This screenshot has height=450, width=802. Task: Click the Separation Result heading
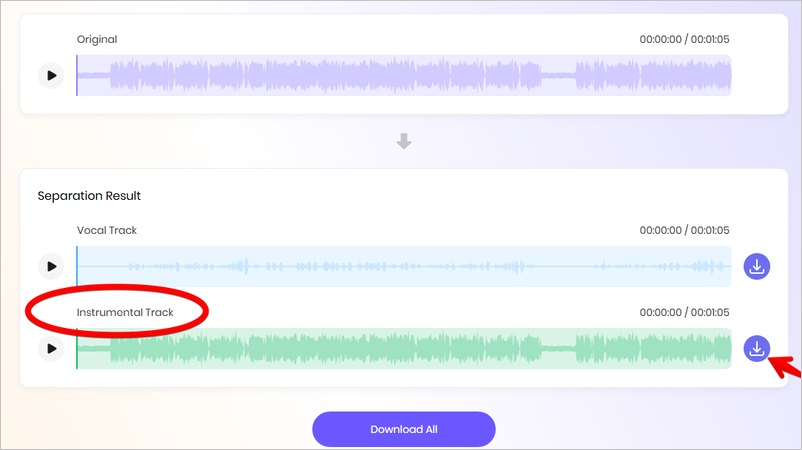coord(89,196)
